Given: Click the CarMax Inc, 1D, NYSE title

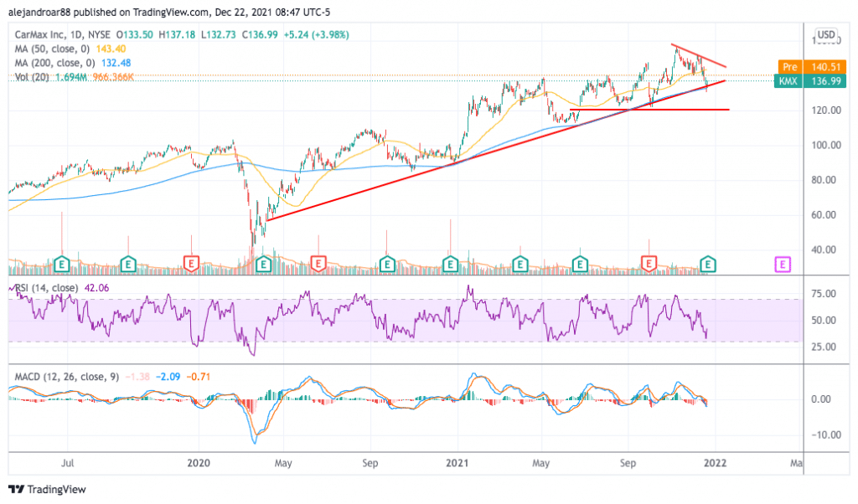Looking at the screenshot, I should 63,34.
